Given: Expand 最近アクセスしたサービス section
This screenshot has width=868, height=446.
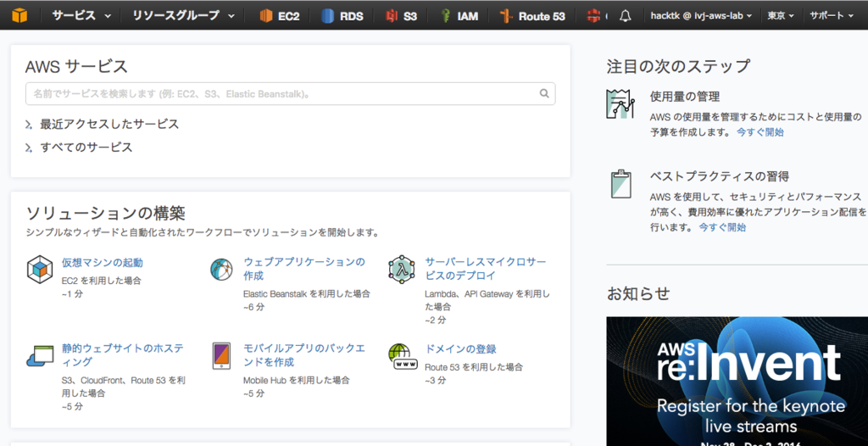Looking at the screenshot, I should [103, 124].
